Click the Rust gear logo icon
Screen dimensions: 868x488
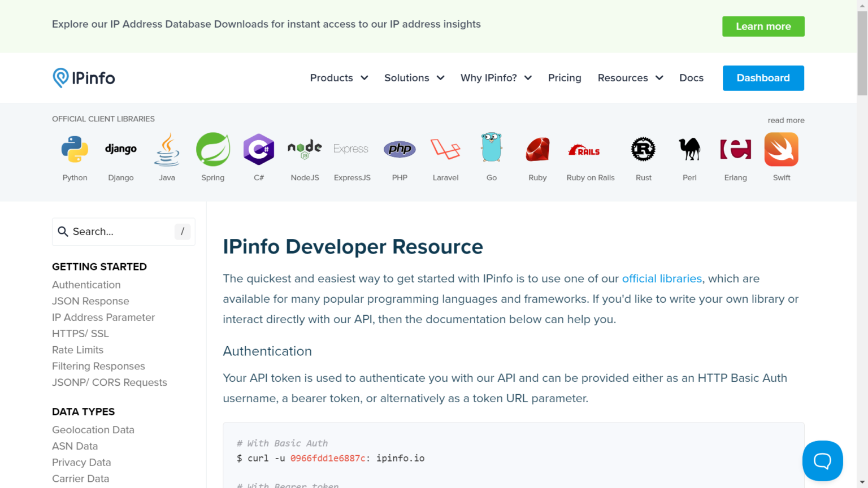point(643,149)
